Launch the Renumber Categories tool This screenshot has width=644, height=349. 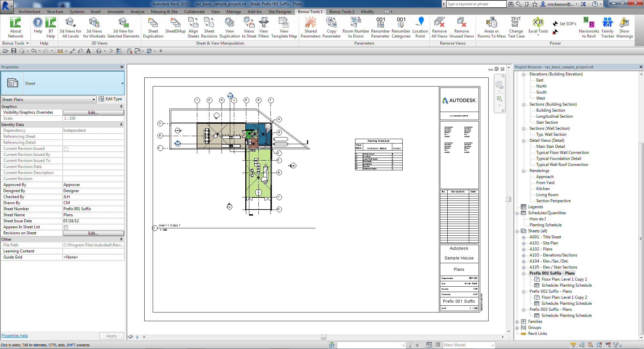coord(401,27)
